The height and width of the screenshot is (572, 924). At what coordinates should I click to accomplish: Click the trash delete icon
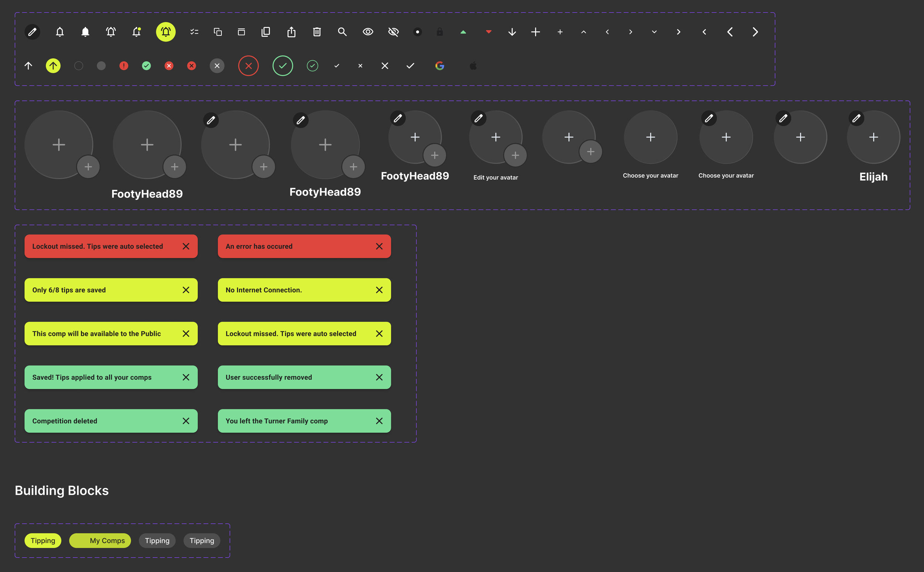[317, 32]
